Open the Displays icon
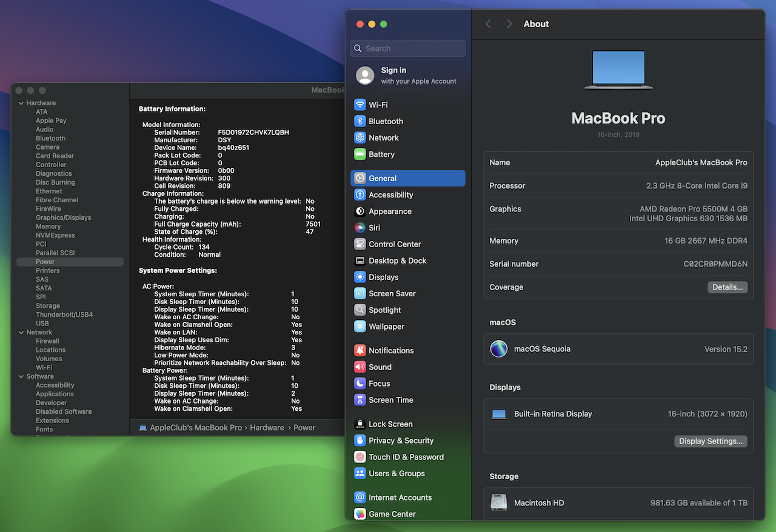This screenshot has height=532, width=776. (x=360, y=277)
